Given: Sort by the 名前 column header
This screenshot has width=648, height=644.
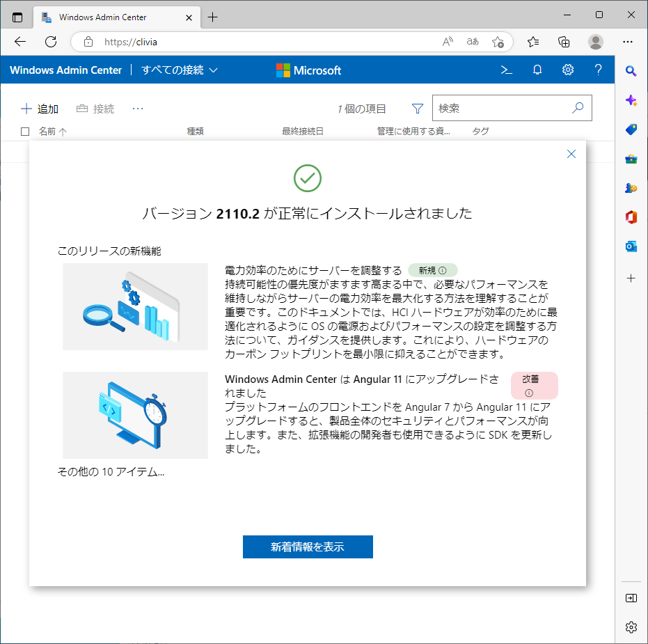Looking at the screenshot, I should pyautogui.click(x=52, y=132).
